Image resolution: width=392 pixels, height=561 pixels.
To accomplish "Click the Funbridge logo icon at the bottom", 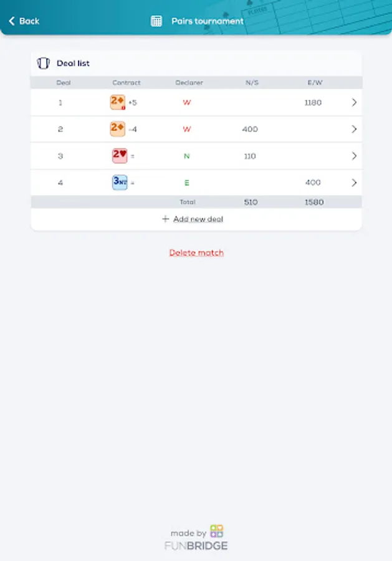I will point(216,533).
